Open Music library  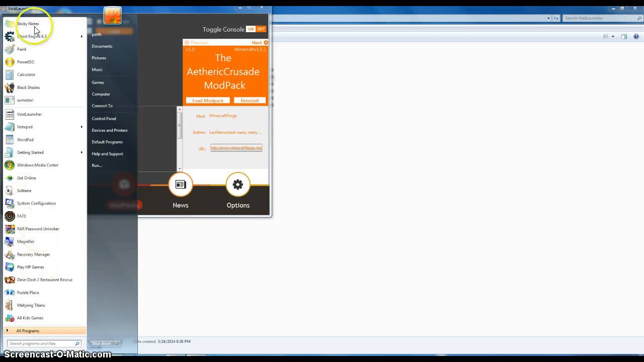pyautogui.click(x=97, y=69)
